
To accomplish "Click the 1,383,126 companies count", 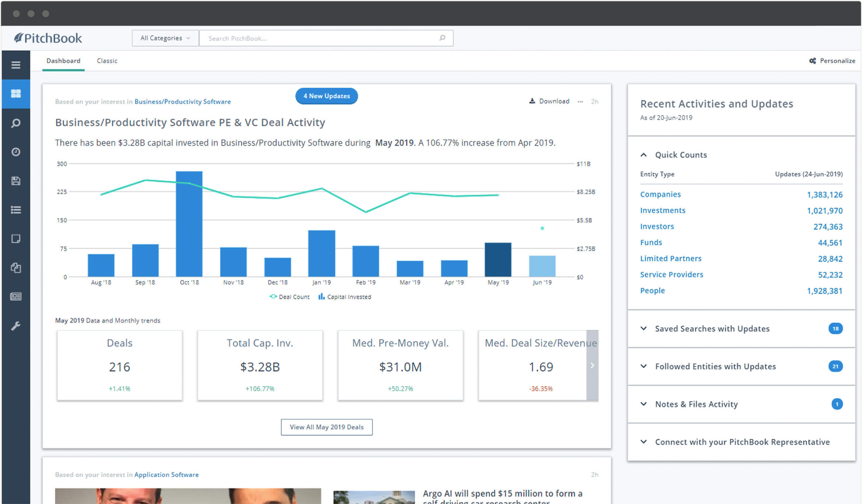I will (824, 195).
